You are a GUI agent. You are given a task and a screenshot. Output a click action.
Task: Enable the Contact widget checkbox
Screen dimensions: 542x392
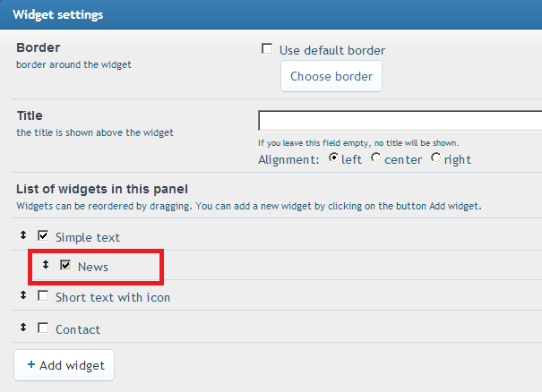coord(43,328)
